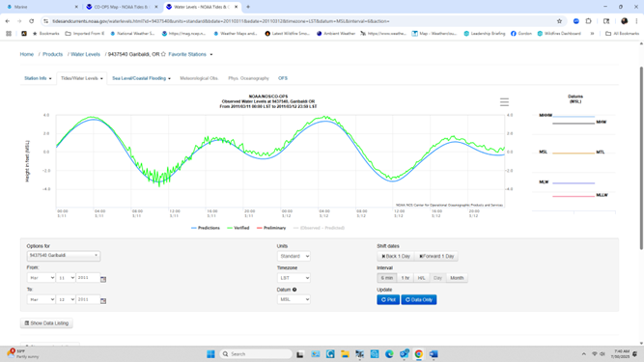Click the Data Only button

pos(419,299)
